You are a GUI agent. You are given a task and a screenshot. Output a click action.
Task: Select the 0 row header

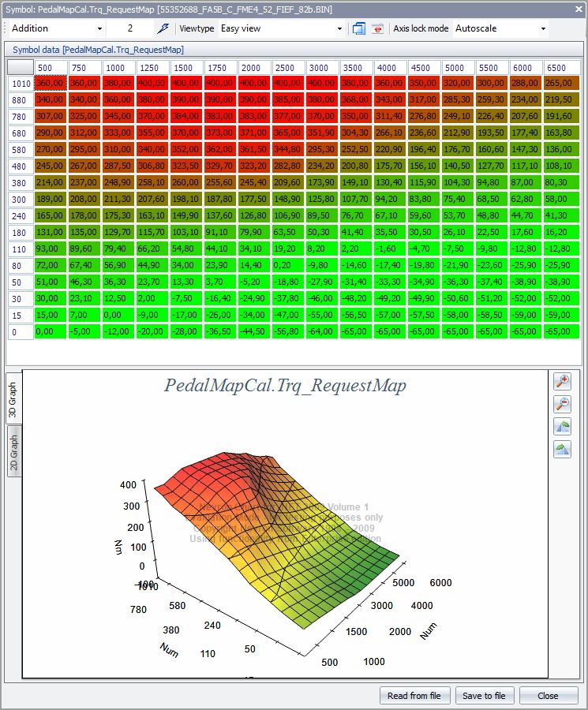pos(21,332)
